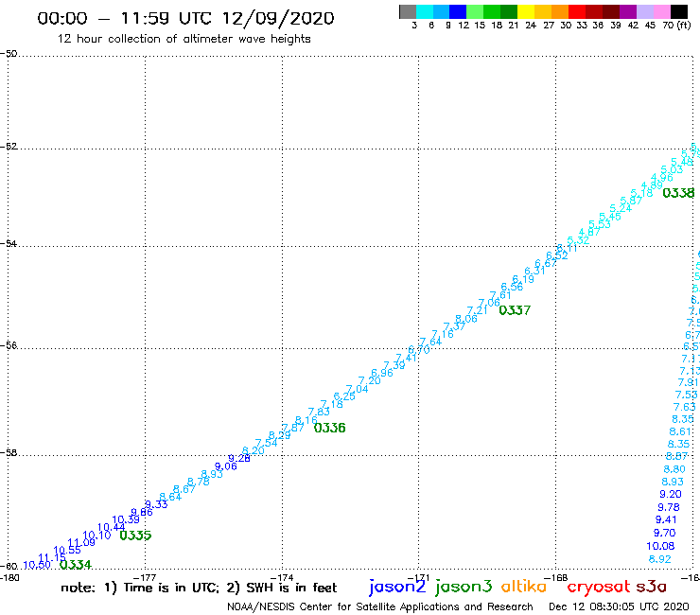The height and width of the screenshot is (615, 700).
Task: Click the pink legend color block
Action: (x=662, y=11)
